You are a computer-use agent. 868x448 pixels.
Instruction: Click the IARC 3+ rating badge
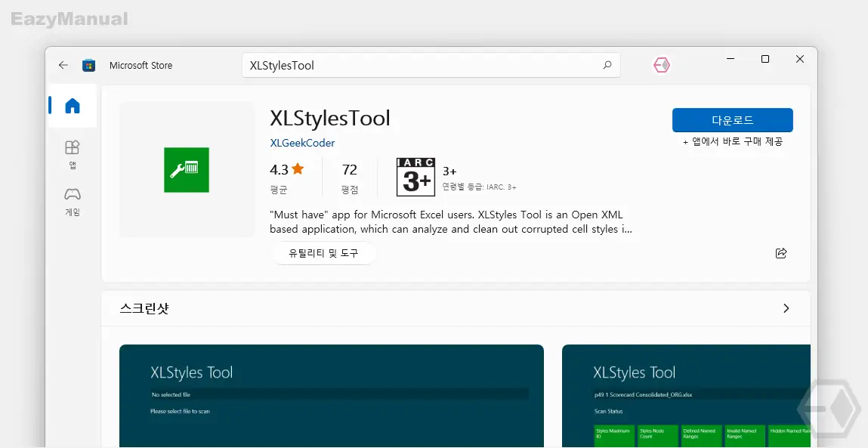(415, 178)
